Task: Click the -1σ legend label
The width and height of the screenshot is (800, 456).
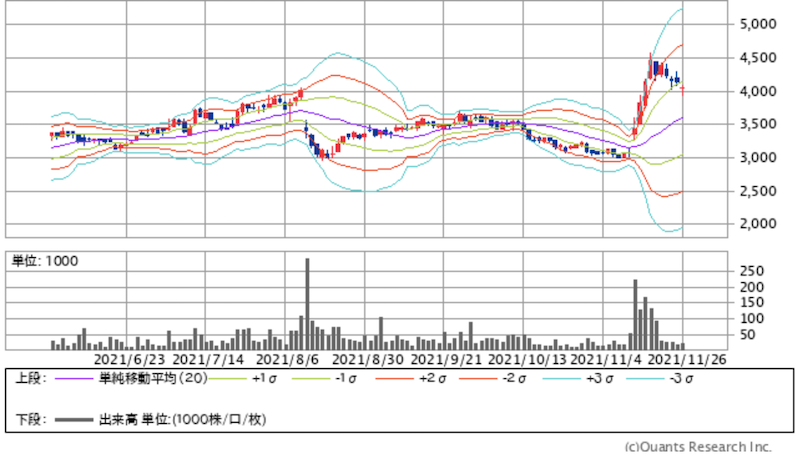Action: click(x=346, y=379)
